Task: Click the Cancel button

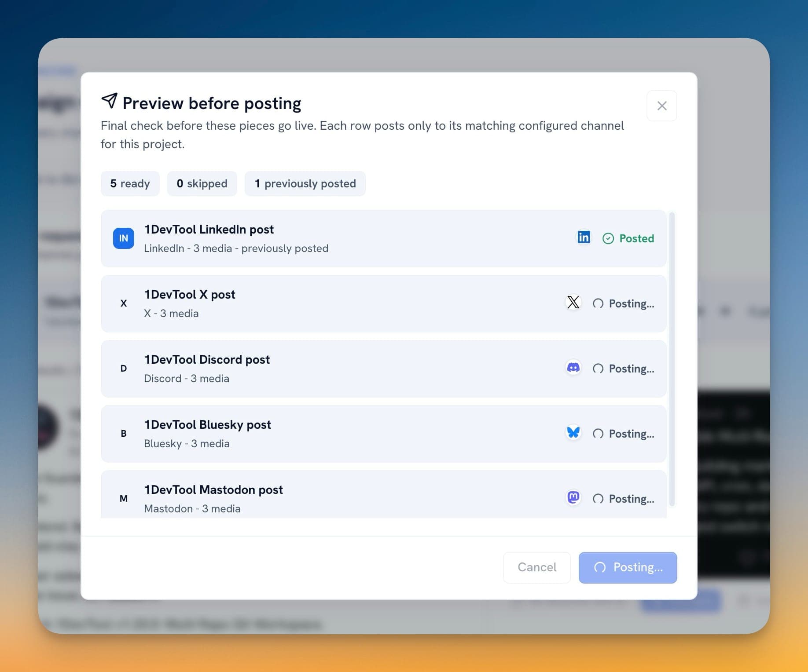Action: coord(537,567)
